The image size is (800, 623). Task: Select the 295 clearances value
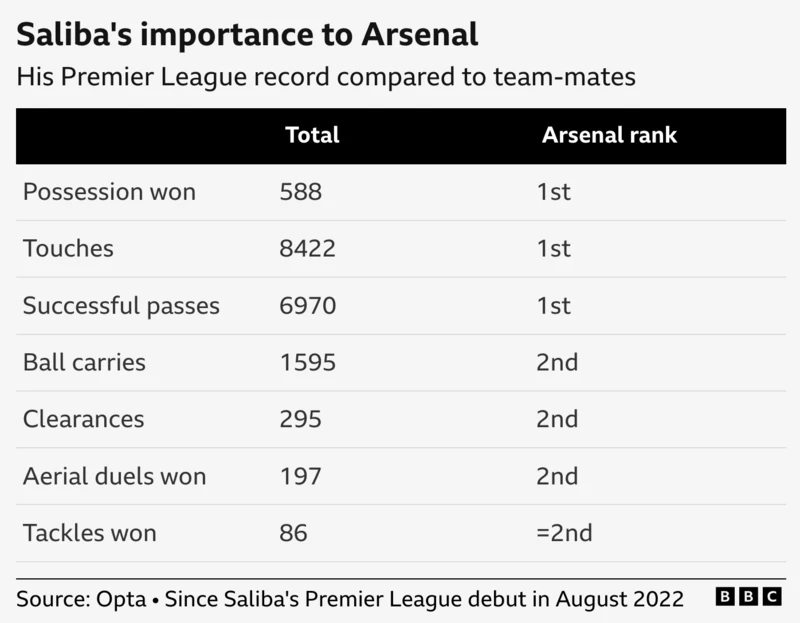click(x=301, y=419)
